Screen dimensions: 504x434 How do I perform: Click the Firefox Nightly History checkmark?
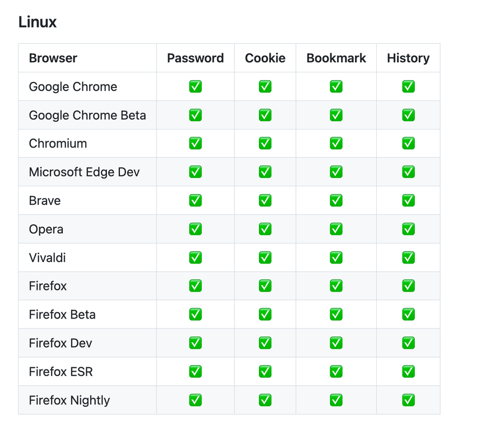[x=409, y=400]
